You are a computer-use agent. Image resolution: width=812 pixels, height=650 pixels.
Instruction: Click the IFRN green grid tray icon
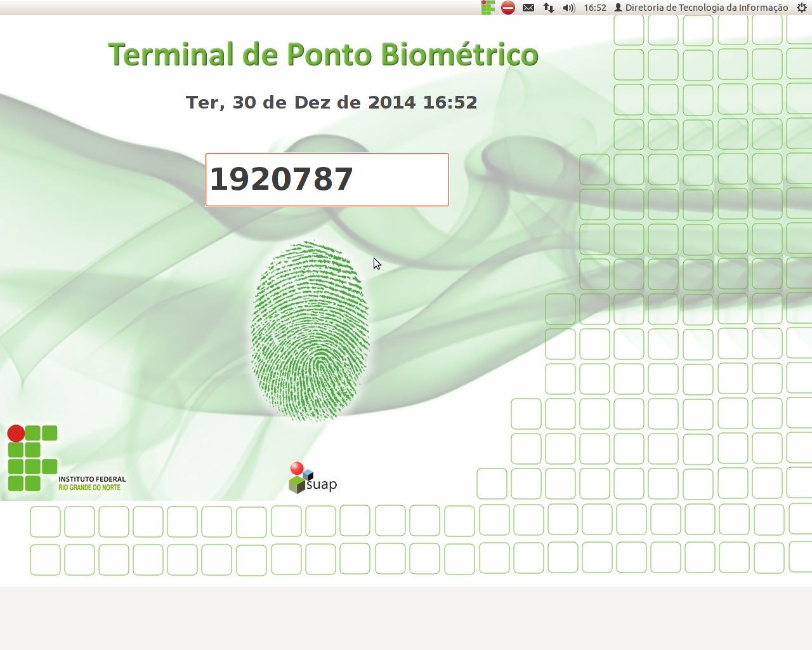click(x=488, y=8)
